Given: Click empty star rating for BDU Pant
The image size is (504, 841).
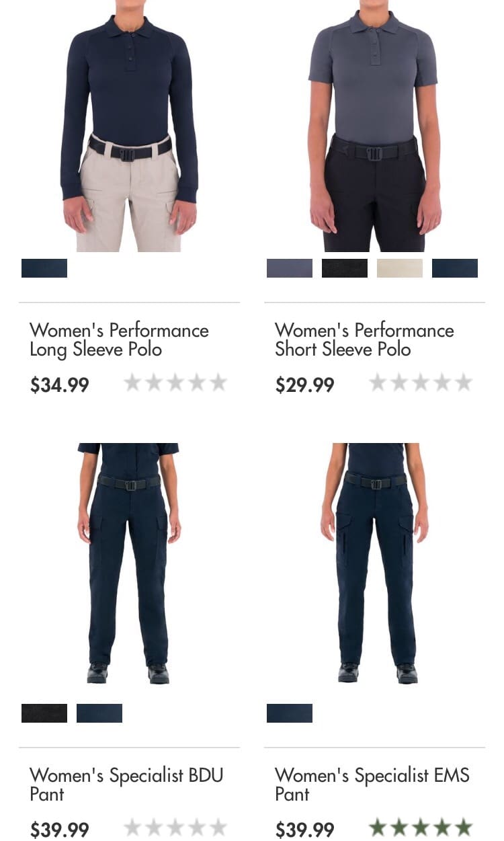Looking at the screenshot, I should coord(175,828).
